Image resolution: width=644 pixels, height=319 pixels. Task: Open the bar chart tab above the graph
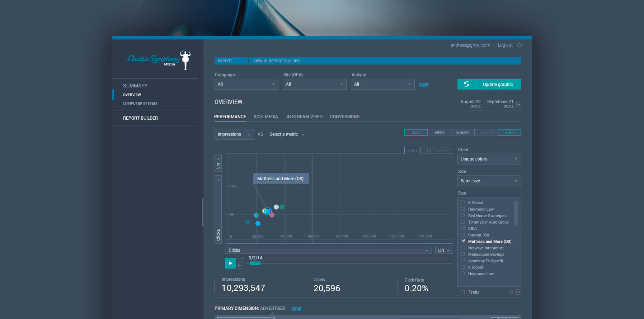pyautogui.click(x=429, y=151)
